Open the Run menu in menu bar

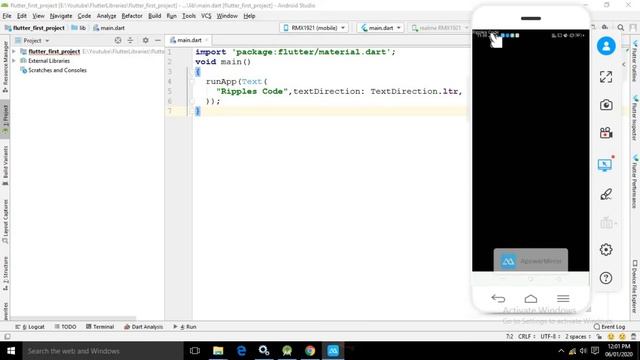coord(171,16)
